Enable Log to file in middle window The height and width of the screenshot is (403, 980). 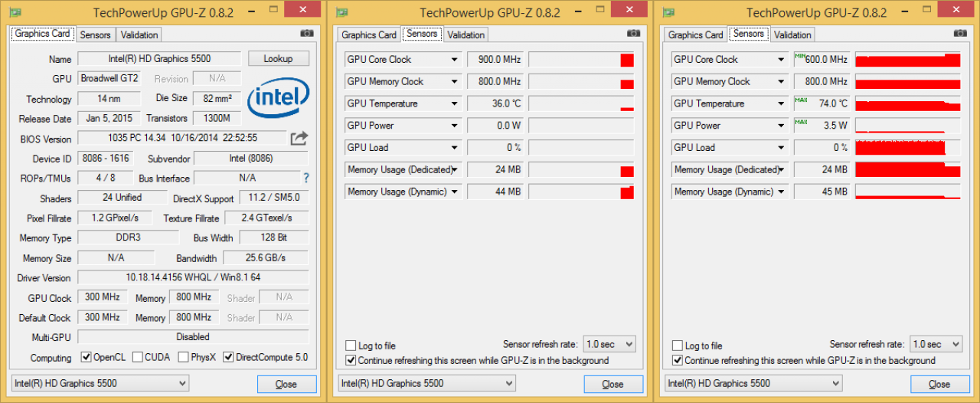pyautogui.click(x=351, y=346)
